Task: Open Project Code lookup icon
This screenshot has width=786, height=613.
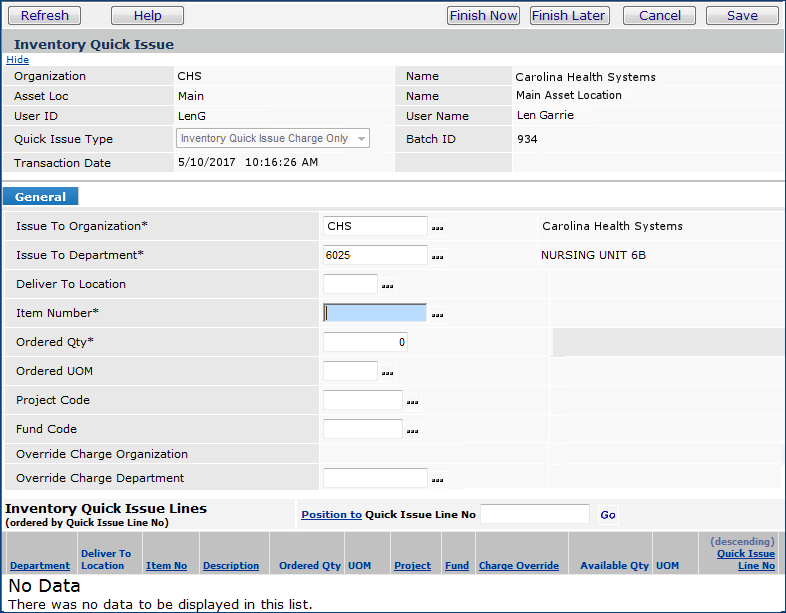Action: click(x=413, y=402)
